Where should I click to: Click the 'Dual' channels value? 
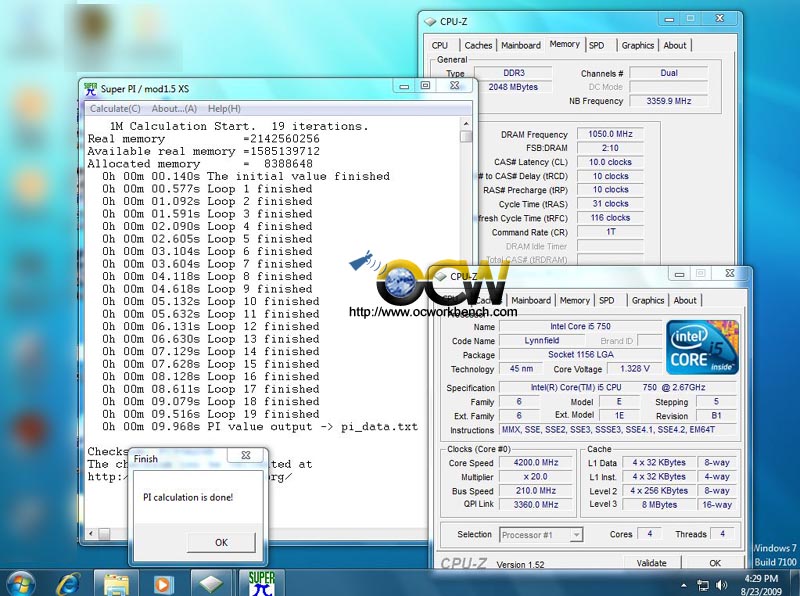pyautogui.click(x=668, y=73)
